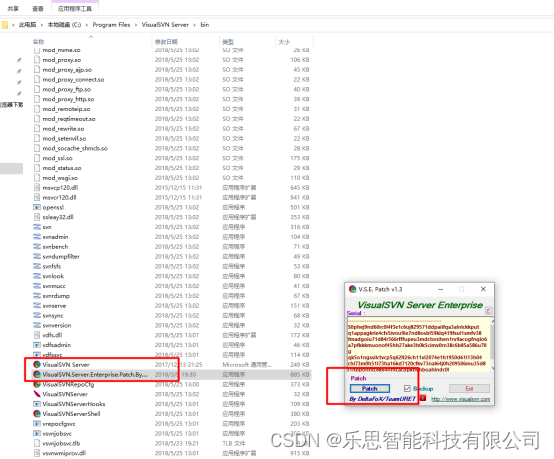This screenshot has width=554, height=459.
Task: Click the openssl application icon
Action: (37, 207)
